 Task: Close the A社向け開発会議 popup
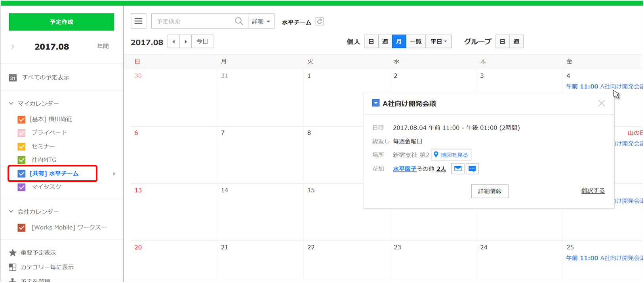[601, 103]
